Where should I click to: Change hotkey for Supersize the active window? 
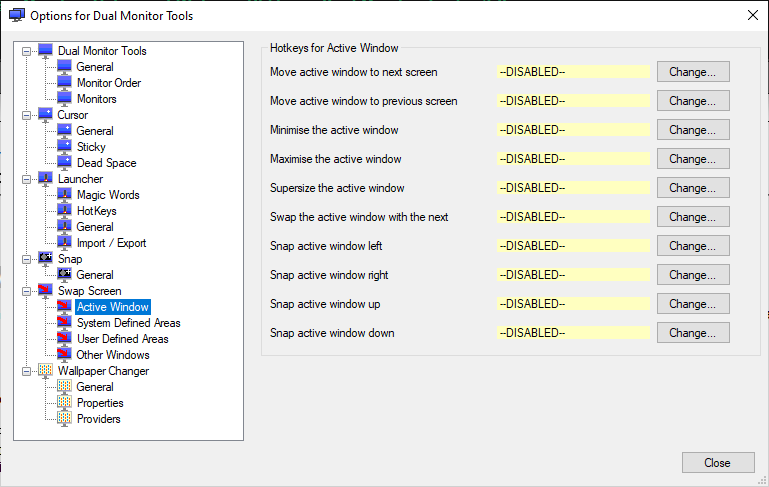click(x=693, y=187)
